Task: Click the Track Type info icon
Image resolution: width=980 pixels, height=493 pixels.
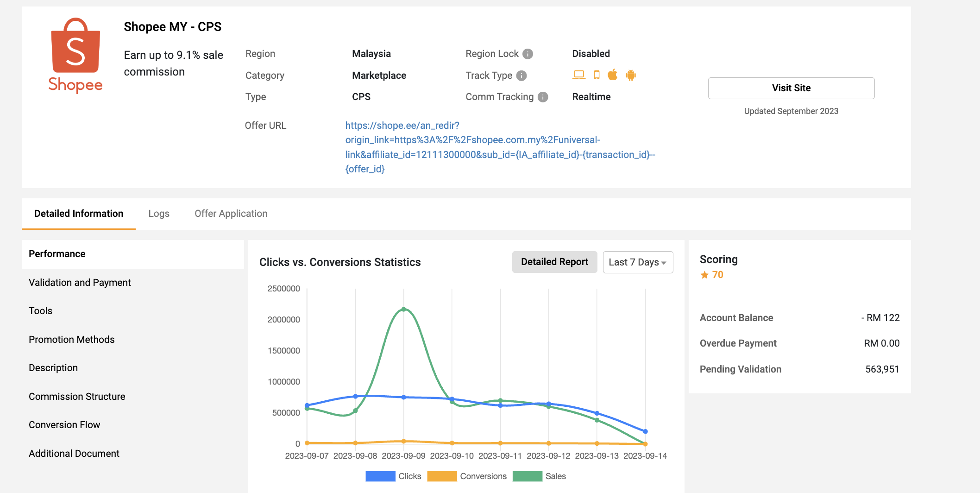Action: tap(521, 76)
